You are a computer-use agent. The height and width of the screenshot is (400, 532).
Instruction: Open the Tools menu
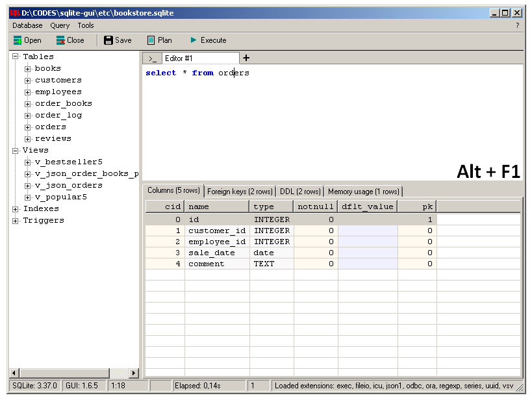85,25
